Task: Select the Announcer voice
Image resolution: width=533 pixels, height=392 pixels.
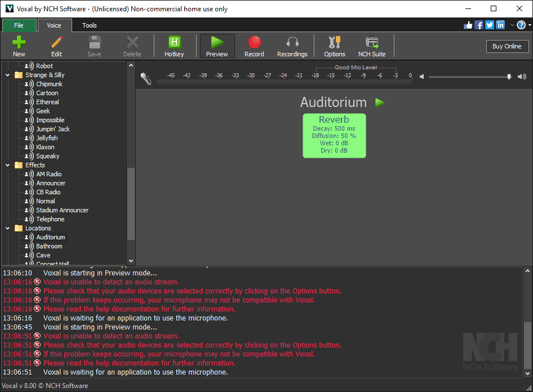Action: coord(51,183)
